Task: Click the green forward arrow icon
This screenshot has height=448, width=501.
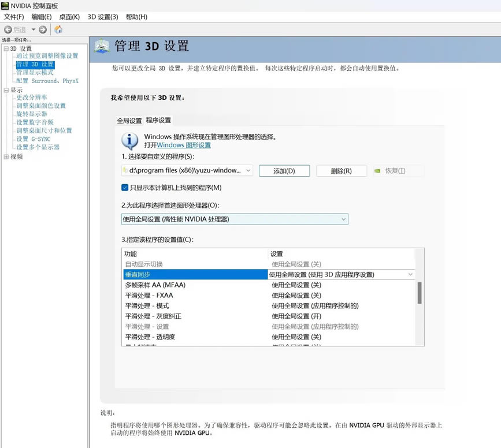Action: pyautogui.click(x=43, y=29)
